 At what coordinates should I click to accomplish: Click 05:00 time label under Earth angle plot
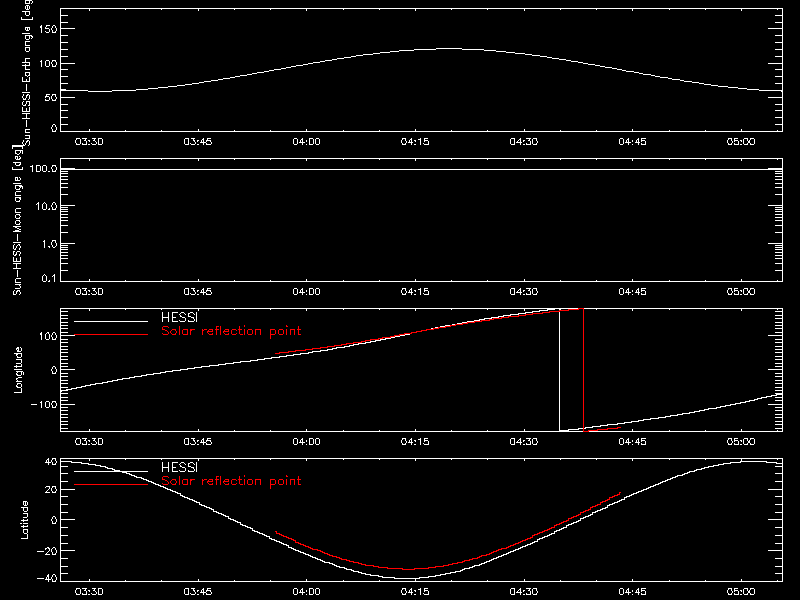[x=741, y=142]
